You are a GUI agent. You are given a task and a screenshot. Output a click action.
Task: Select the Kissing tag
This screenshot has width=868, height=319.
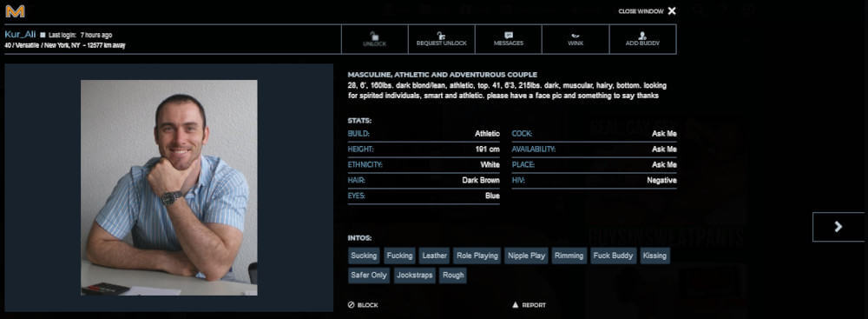click(x=654, y=256)
